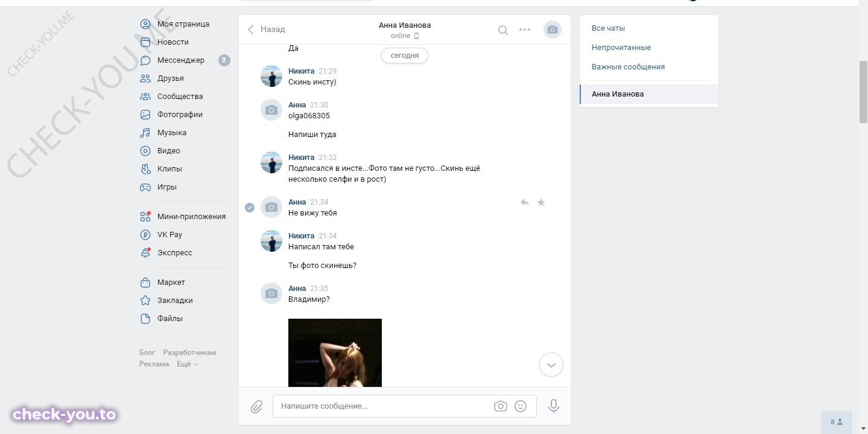
Task: Click the Анна Иванова chat title
Action: [405, 25]
